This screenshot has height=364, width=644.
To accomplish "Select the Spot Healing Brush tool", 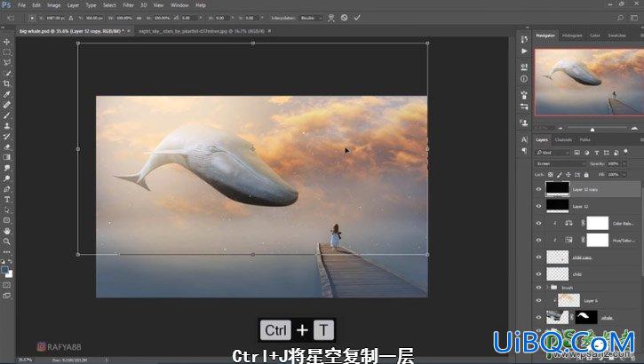I will click(x=6, y=105).
